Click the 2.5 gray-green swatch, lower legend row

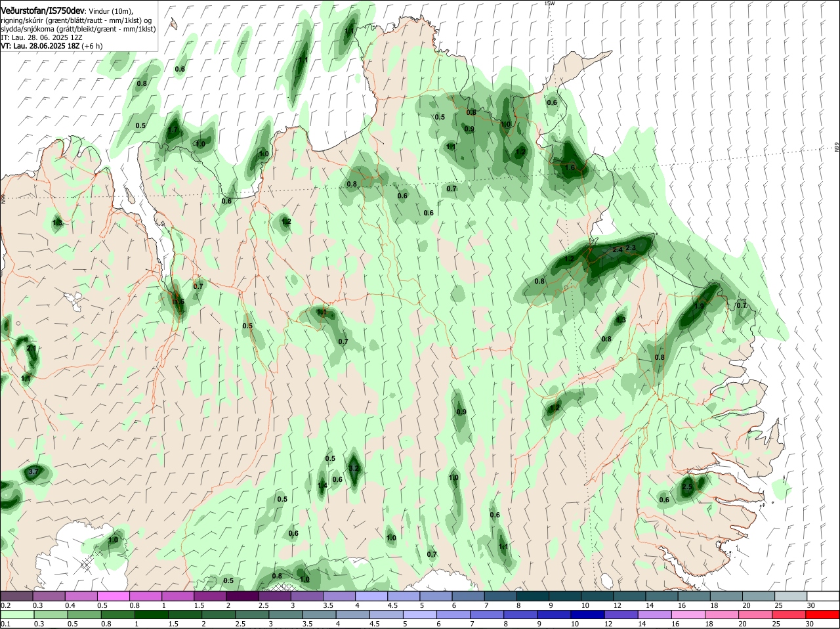pos(251,614)
